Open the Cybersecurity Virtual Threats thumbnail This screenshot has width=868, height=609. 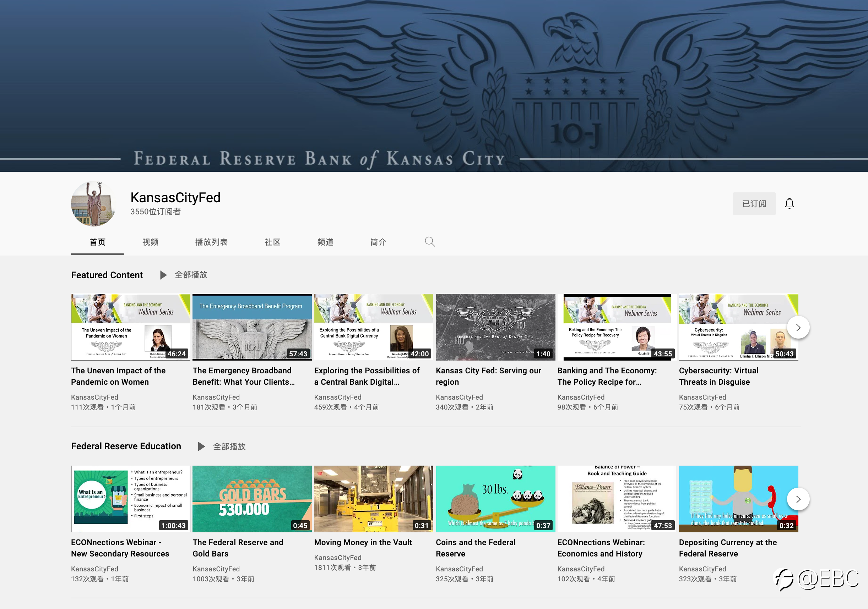(x=738, y=327)
